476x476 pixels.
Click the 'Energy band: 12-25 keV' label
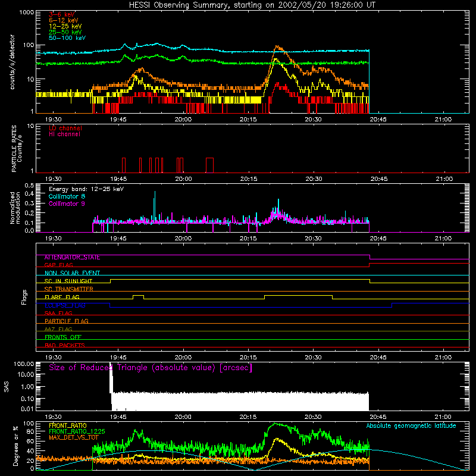click(86, 189)
